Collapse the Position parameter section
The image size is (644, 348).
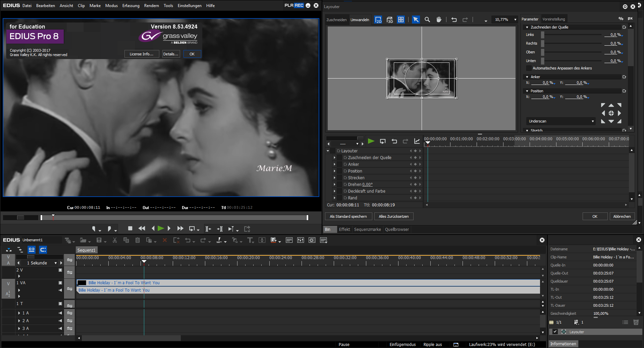click(x=527, y=91)
